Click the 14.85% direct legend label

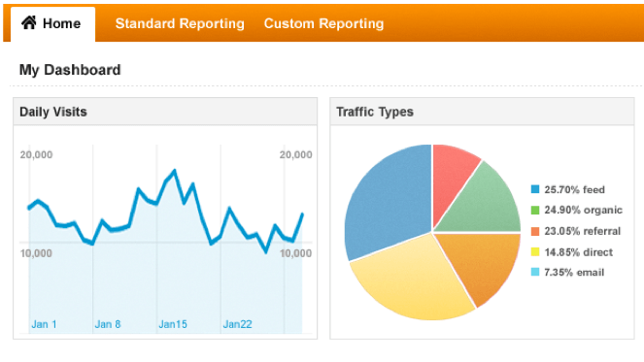(578, 252)
